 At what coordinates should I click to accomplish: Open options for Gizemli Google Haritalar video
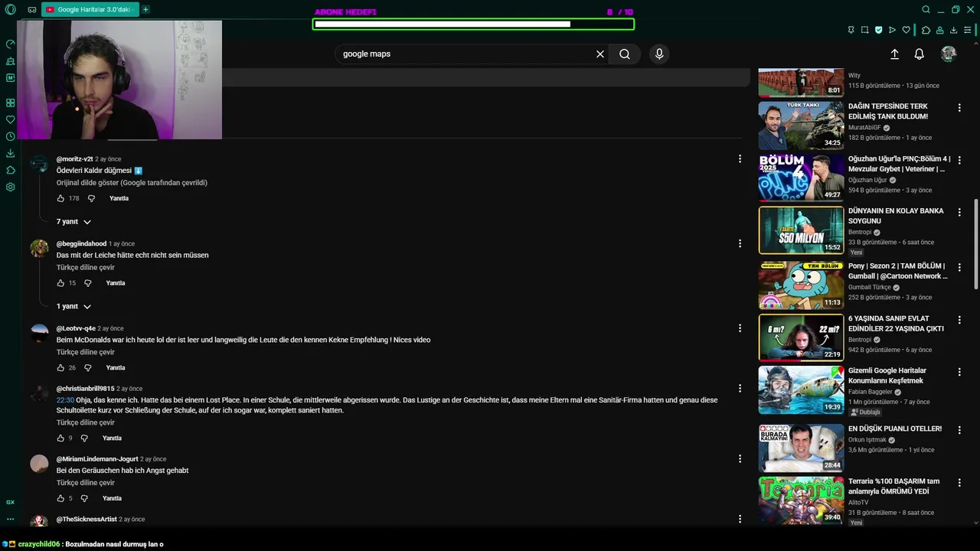tap(959, 372)
